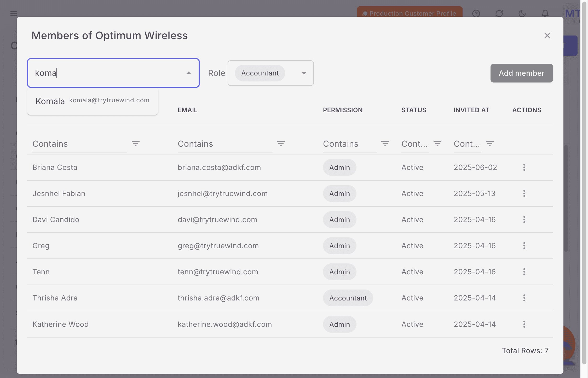Click the Add member button
Viewport: 588px width, 378px height.
[521, 73]
